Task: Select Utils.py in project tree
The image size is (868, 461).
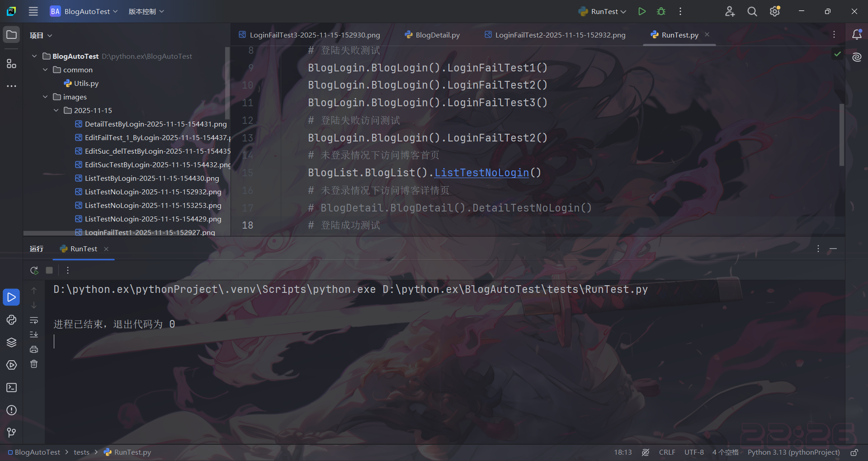Action: coord(81,83)
